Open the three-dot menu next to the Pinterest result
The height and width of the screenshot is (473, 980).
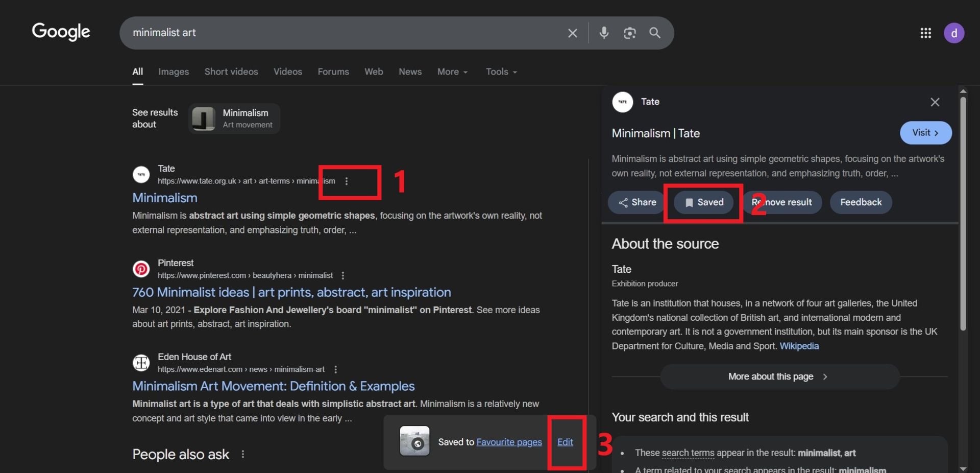pyautogui.click(x=343, y=275)
